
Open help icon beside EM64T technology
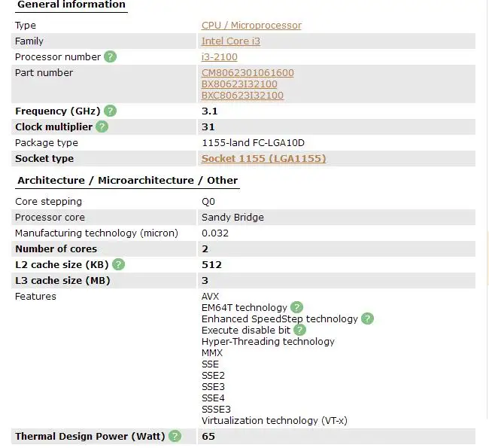[297, 307]
